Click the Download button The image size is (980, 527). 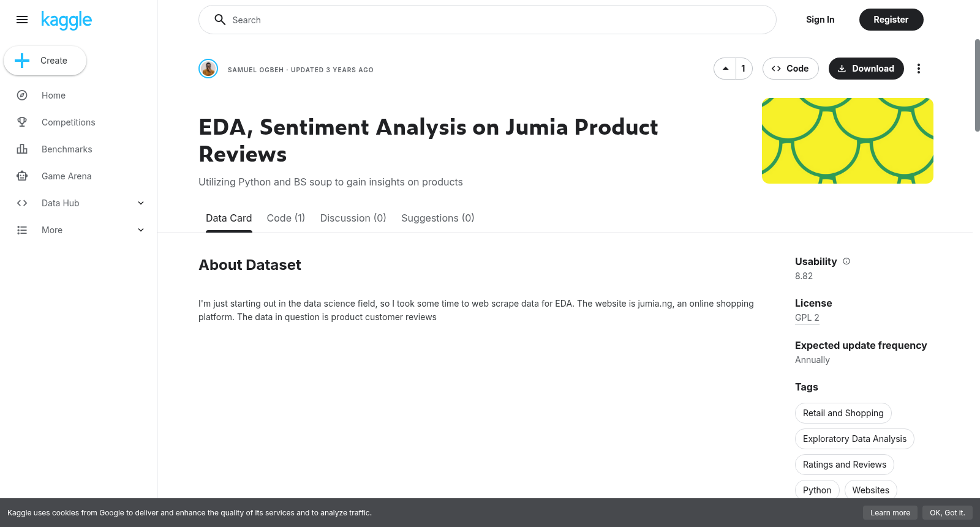click(866, 69)
